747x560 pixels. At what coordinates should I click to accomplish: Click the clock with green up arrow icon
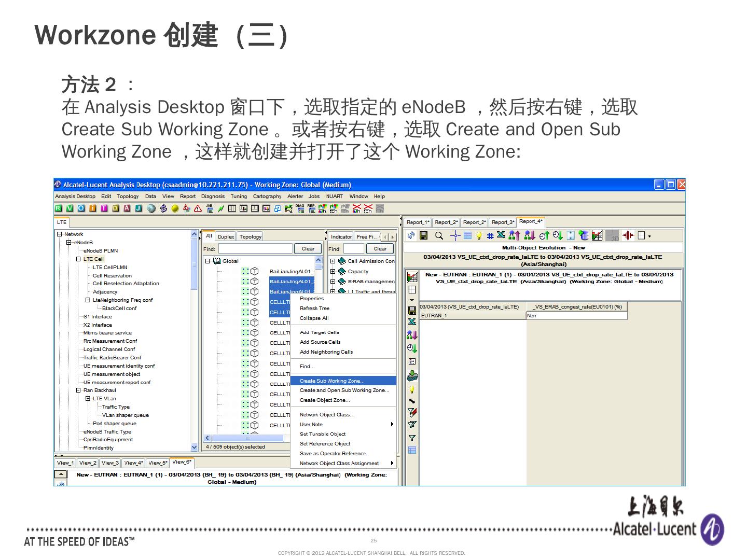tap(544, 236)
